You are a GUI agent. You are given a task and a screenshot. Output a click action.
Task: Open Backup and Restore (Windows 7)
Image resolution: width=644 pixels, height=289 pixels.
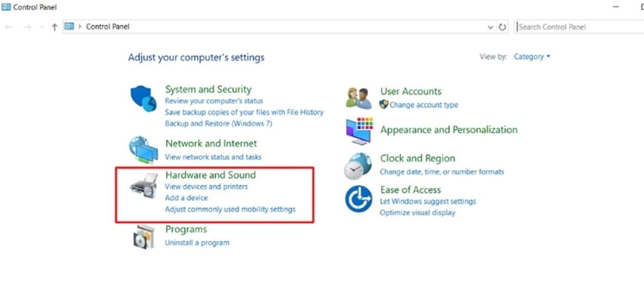[x=218, y=124]
